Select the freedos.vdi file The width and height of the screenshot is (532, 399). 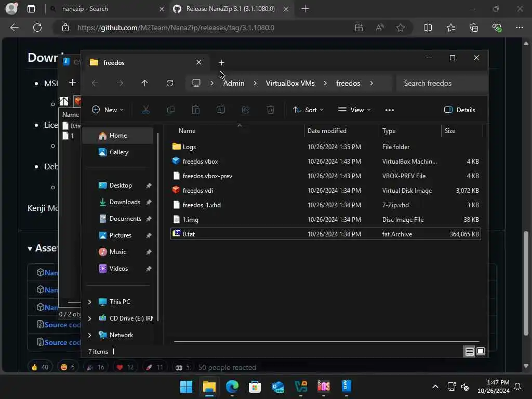[x=326, y=191]
